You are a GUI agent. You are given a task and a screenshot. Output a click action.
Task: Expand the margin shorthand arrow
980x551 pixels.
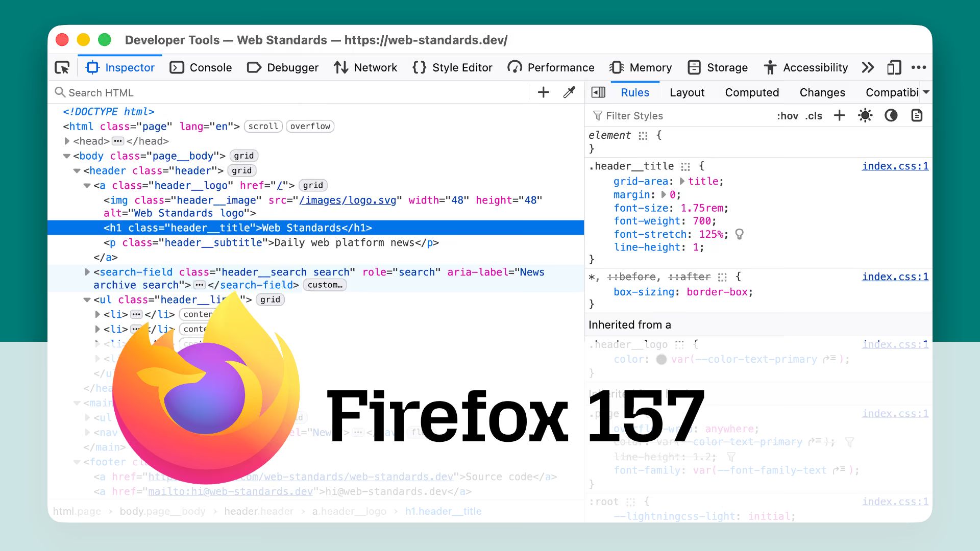tap(664, 194)
